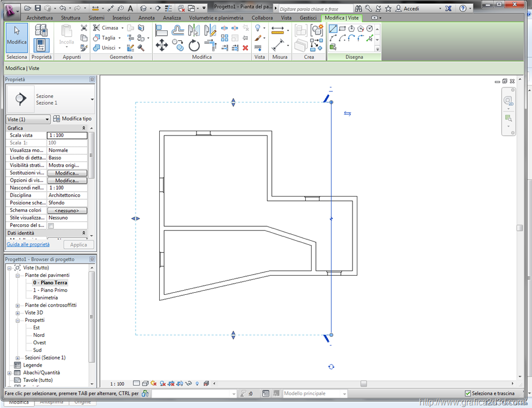The image size is (532, 408).
Task: Switch to the Annota ribbon tab
Action: [x=147, y=18]
